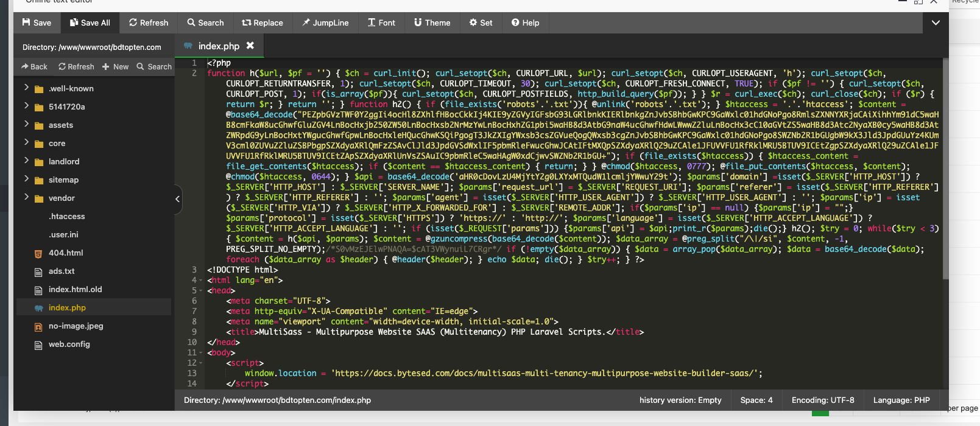Screen dimensions: 980x426
Task: Fold code at line 4 html
Action: tap(202, 281)
